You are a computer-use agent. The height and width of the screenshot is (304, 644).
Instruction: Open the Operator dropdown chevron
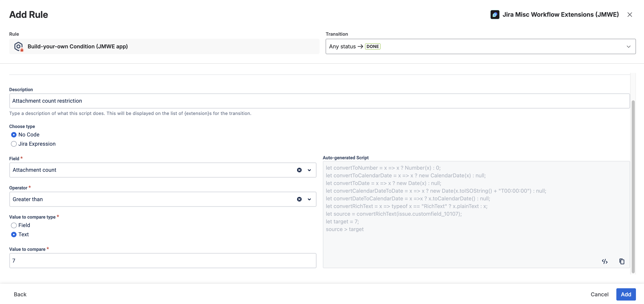(x=309, y=199)
